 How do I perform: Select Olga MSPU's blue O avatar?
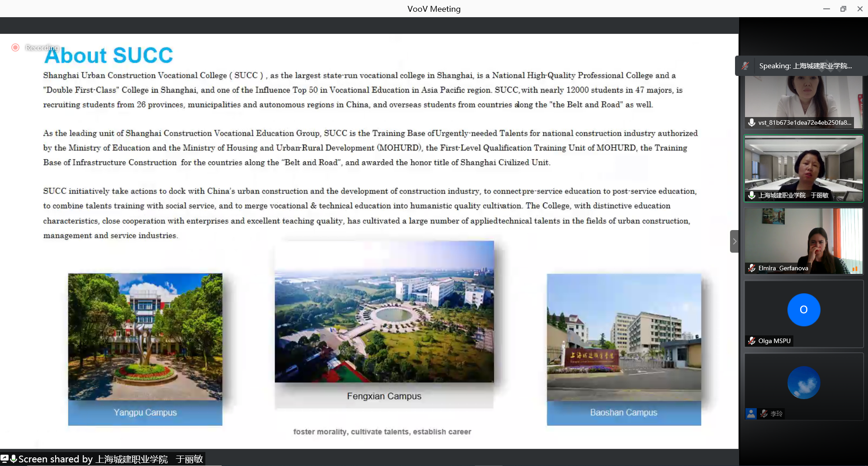(x=803, y=310)
